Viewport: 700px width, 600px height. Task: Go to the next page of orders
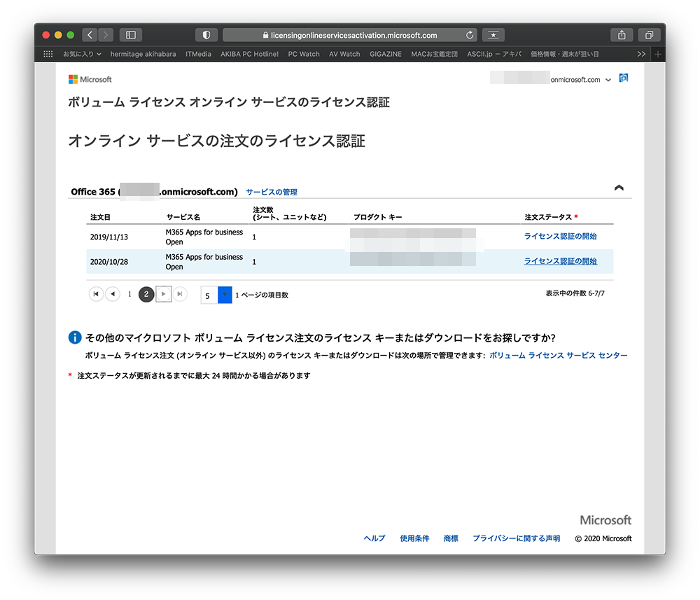point(163,294)
